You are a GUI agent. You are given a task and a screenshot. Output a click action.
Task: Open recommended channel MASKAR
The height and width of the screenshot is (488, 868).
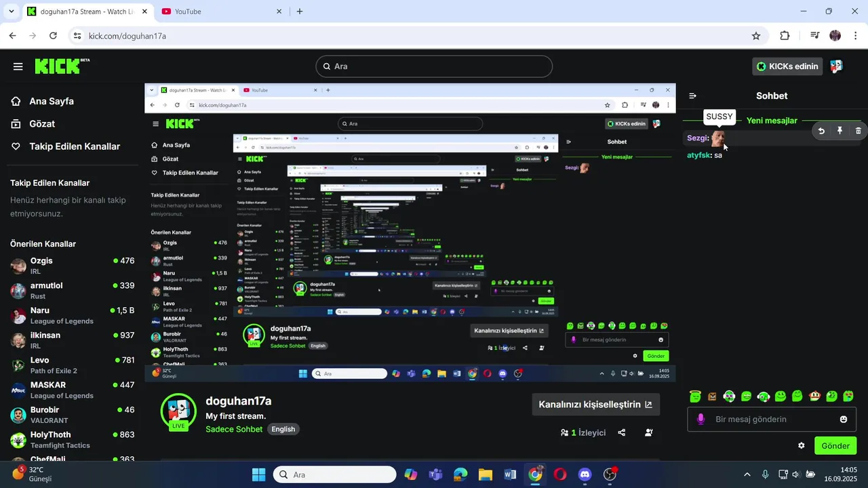click(72, 390)
